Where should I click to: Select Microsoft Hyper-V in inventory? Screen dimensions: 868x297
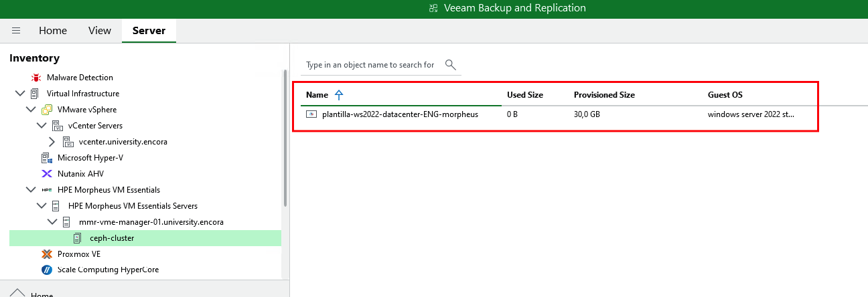click(90, 158)
